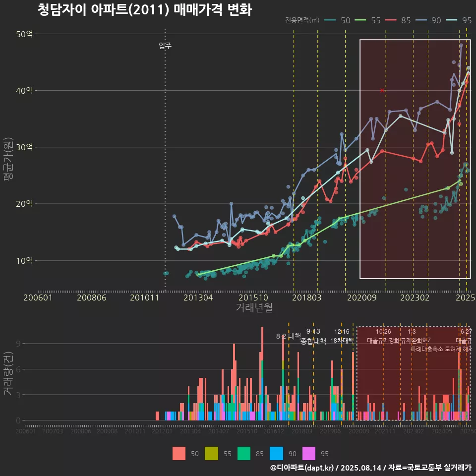This screenshot has width=476, height=476.
Task: Click the '12·16' policy date label
Action: (342, 332)
